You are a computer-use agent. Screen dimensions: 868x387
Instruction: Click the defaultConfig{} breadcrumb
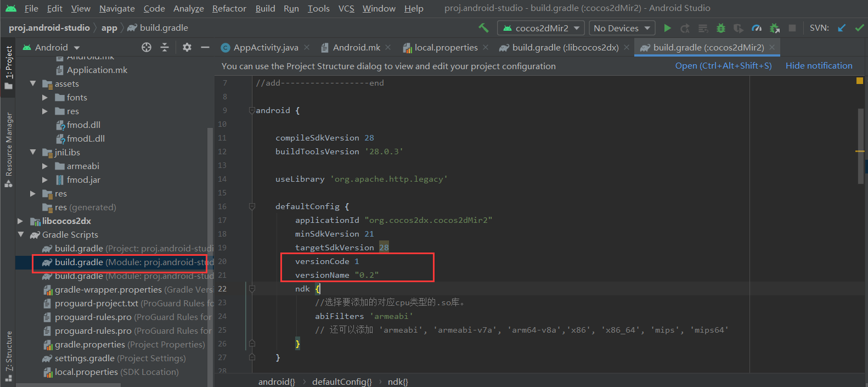pyautogui.click(x=342, y=382)
